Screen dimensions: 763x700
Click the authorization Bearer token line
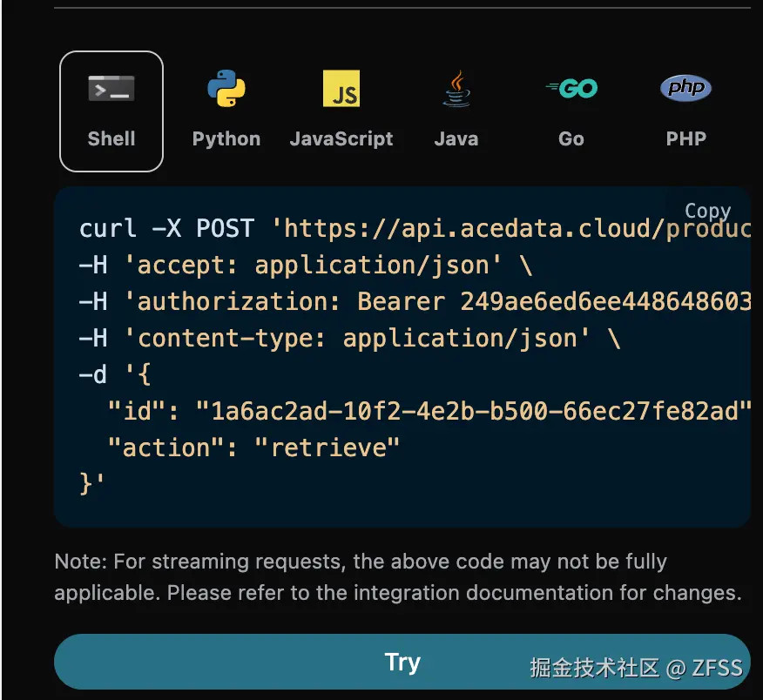pyautogui.click(x=415, y=301)
